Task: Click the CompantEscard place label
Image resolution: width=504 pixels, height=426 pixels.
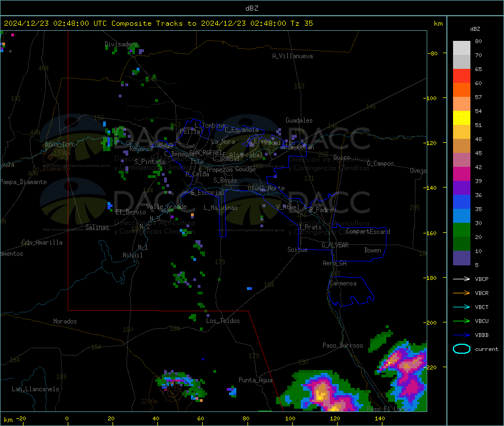Action: [x=368, y=232]
